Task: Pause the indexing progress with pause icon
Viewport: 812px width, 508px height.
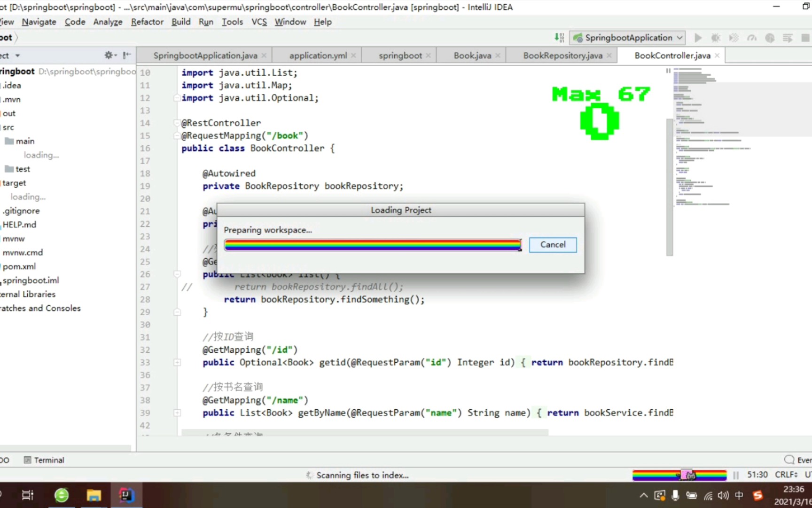Action: click(x=735, y=475)
